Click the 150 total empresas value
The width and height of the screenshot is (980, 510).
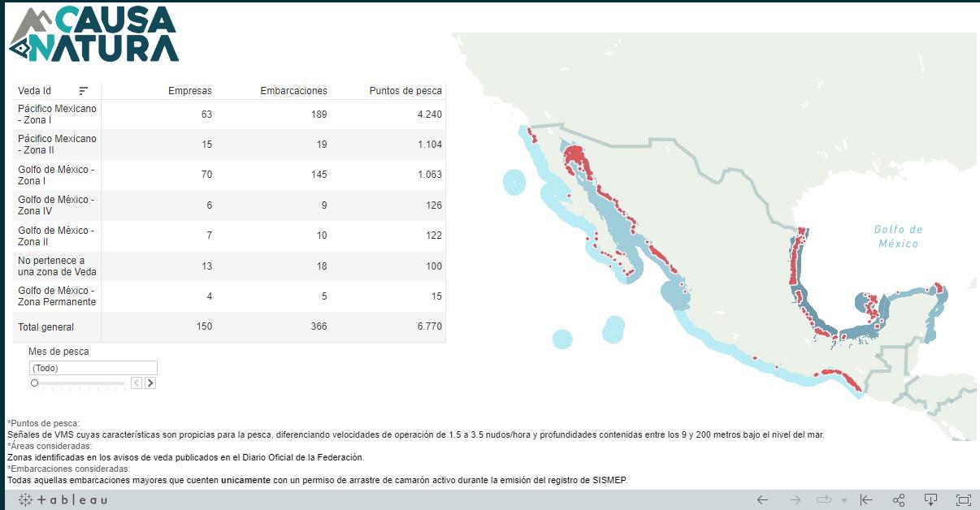(x=204, y=327)
